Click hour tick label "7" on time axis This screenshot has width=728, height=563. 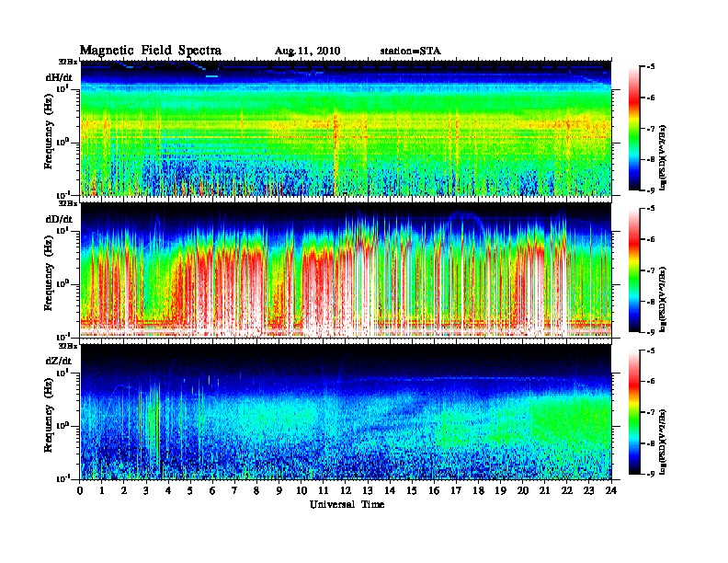pyautogui.click(x=234, y=490)
